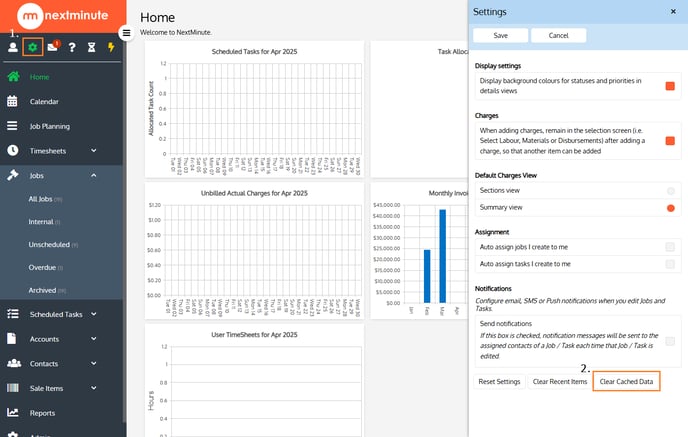Click the Notifications heading
This screenshot has height=437, width=688.
click(x=493, y=288)
